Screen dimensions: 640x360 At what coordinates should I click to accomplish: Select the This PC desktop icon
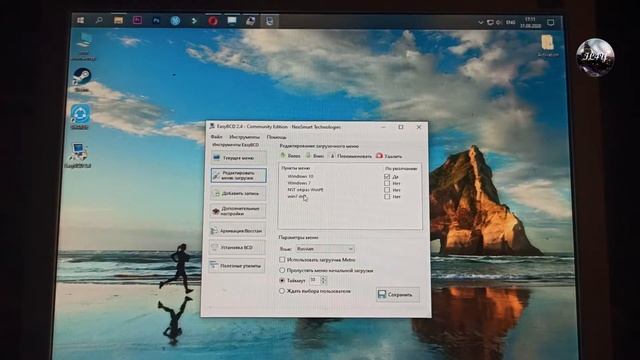[x=84, y=46]
